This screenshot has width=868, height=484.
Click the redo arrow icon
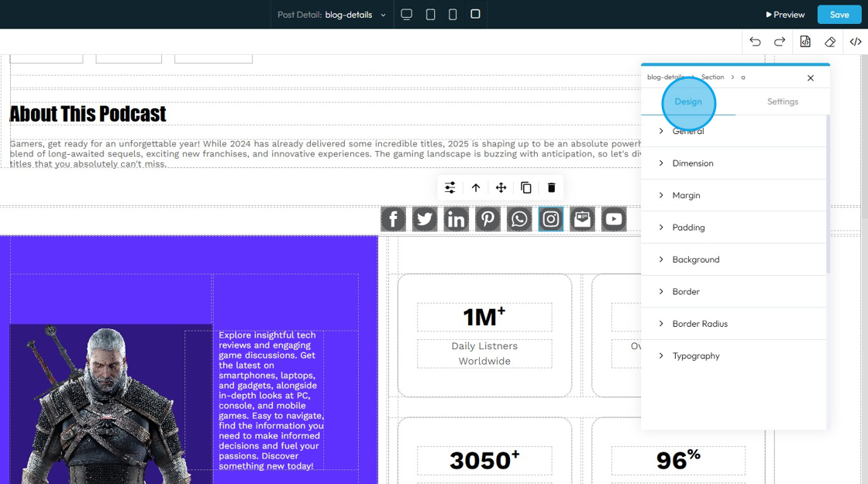tap(780, 42)
